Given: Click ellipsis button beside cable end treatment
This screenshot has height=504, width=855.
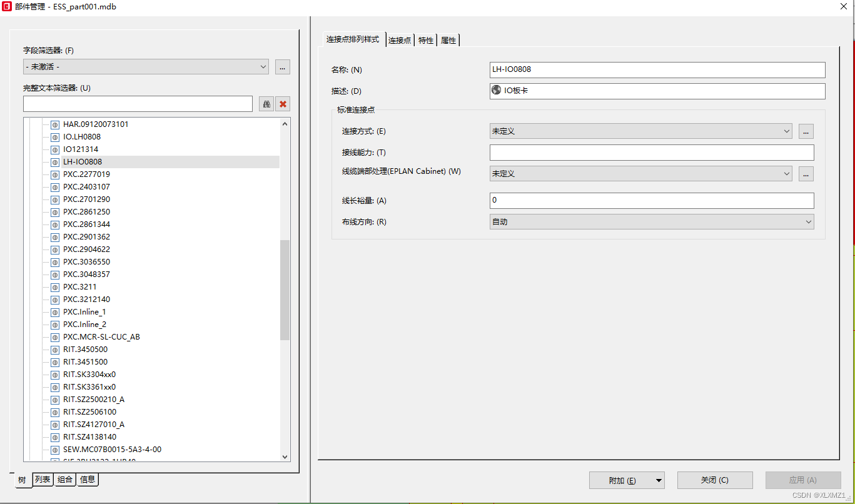Looking at the screenshot, I should (x=806, y=173).
